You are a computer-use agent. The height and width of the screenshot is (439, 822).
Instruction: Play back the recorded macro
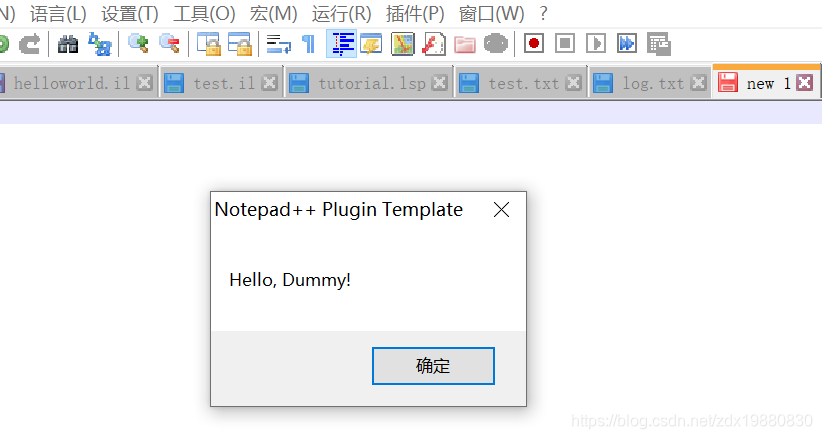tap(596, 44)
